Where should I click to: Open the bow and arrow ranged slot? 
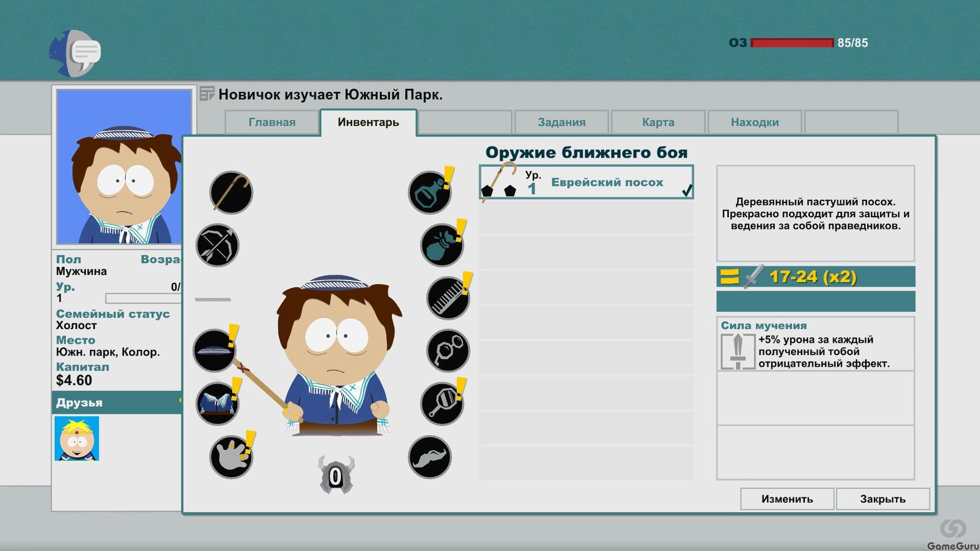(217, 245)
